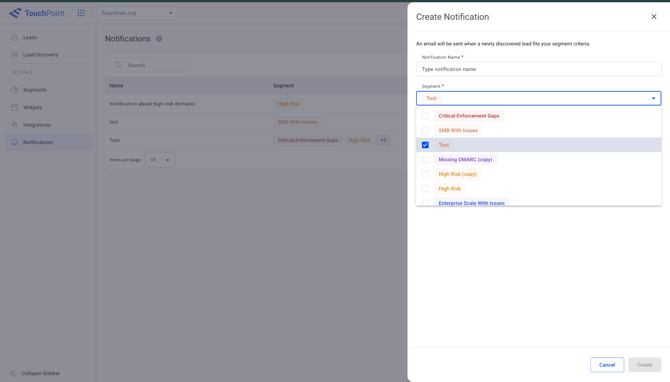Click High Risk tag in first table row
670x382 pixels.
click(x=288, y=104)
